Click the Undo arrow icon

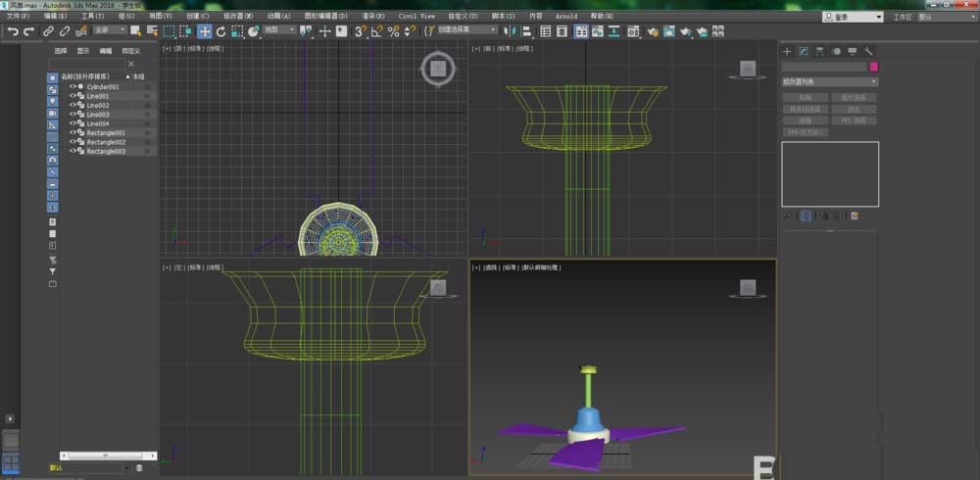(13, 31)
